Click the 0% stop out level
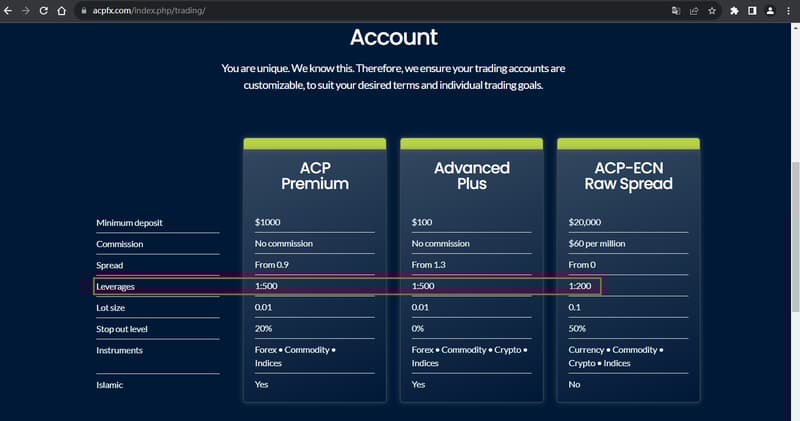 [x=417, y=329]
